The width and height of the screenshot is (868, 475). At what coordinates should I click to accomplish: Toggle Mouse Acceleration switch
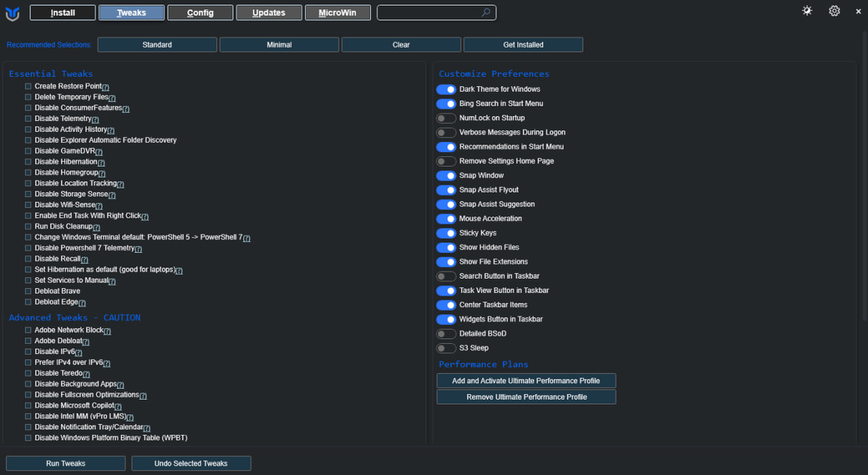tap(446, 219)
